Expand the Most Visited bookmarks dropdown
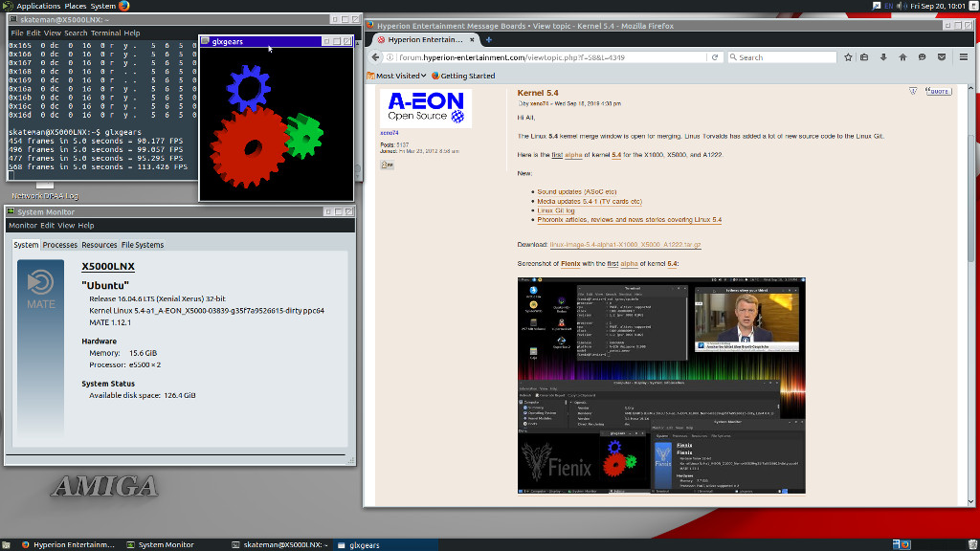 [x=397, y=76]
